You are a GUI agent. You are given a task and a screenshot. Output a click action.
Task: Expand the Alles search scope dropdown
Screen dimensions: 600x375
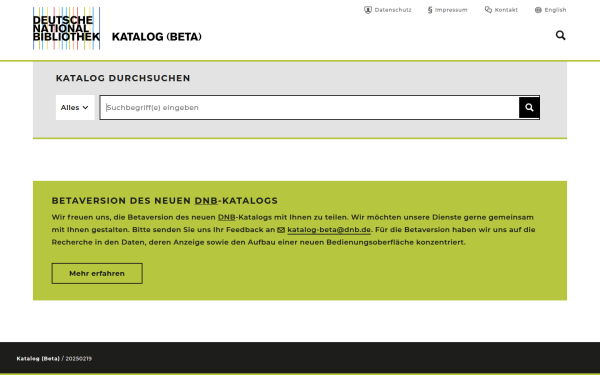[x=75, y=108]
